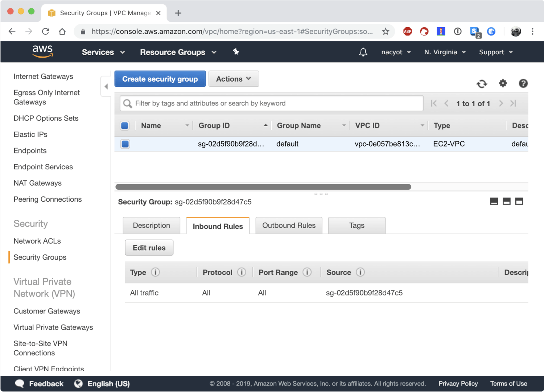Click the AWS logo home icon
Viewport: 544px width, 392px height.
(x=42, y=51)
